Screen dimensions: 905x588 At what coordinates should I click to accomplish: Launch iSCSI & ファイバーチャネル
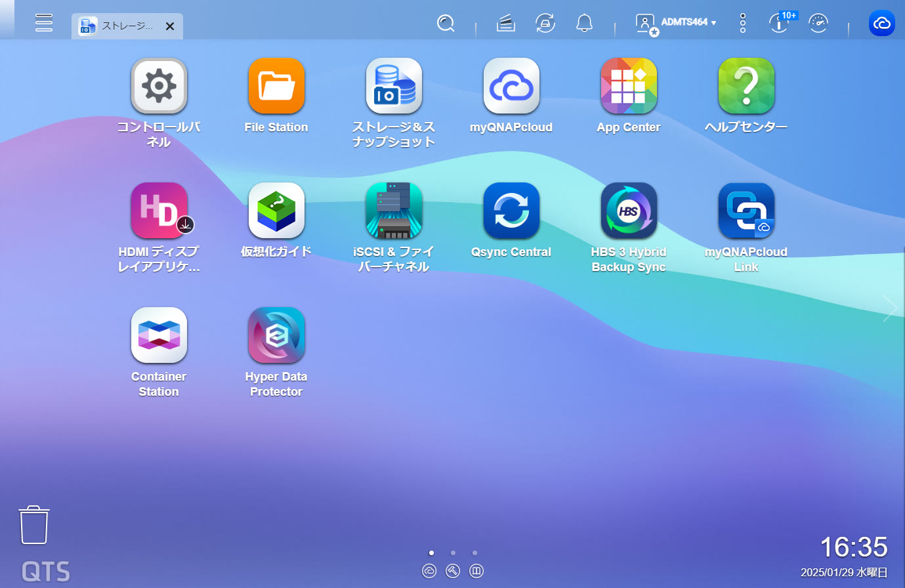[x=394, y=211]
